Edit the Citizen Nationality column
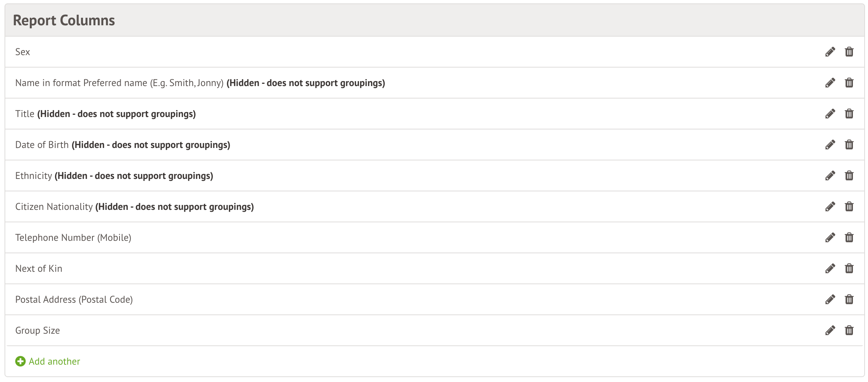 (830, 206)
